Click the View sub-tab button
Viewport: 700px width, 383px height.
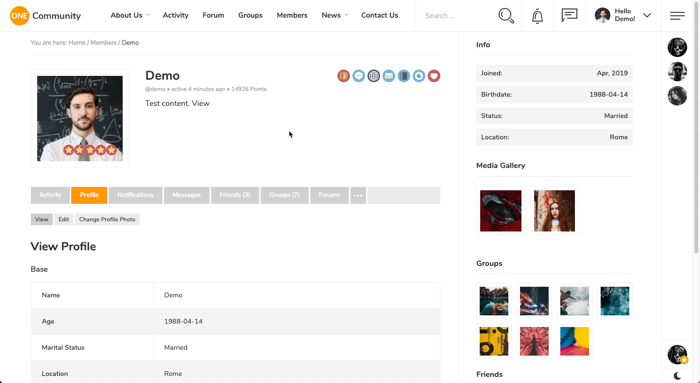(x=42, y=219)
